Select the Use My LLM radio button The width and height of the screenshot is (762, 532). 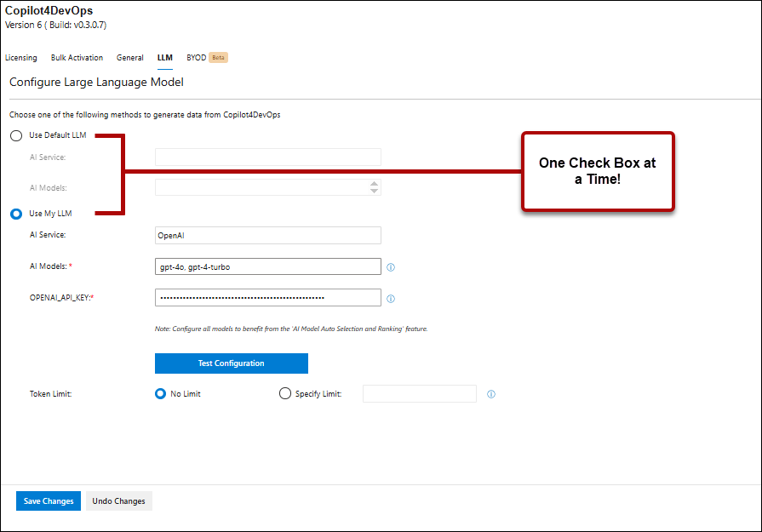[x=16, y=214]
